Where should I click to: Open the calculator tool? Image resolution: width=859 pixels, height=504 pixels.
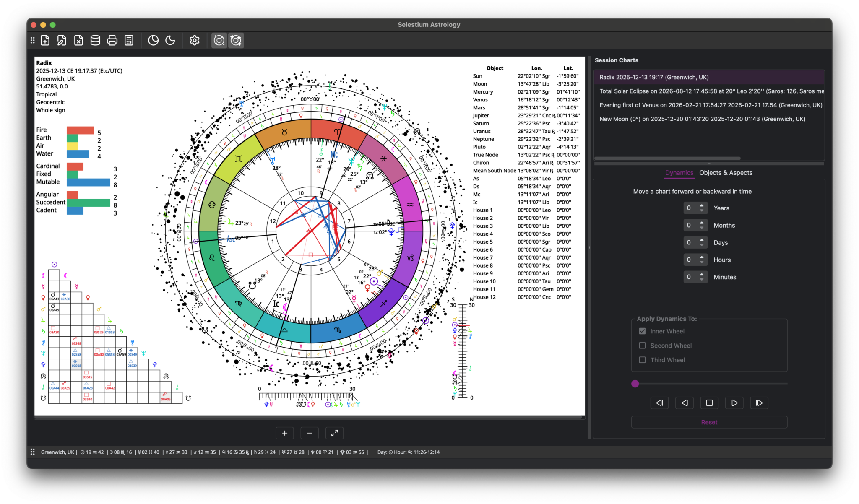point(129,40)
